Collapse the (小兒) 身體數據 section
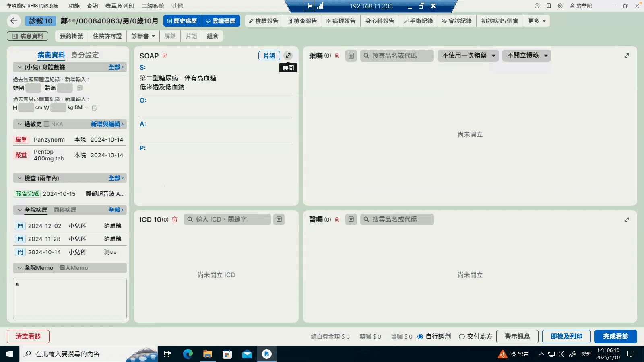This screenshot has width=644, height=362. [19, 67]
